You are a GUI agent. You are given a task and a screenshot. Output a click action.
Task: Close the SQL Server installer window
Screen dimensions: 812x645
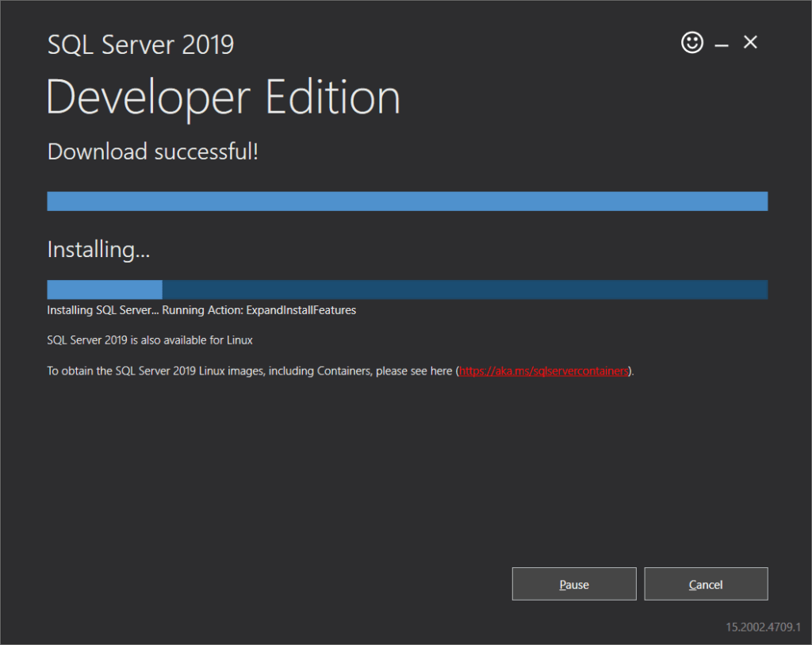[750, 42]
